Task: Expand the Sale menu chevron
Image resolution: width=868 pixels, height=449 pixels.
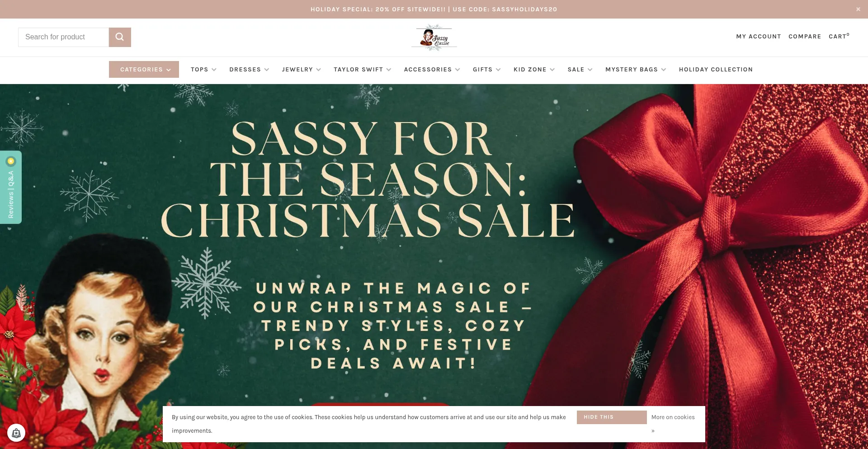Action: pyautogui.click(x=590, y=70)
